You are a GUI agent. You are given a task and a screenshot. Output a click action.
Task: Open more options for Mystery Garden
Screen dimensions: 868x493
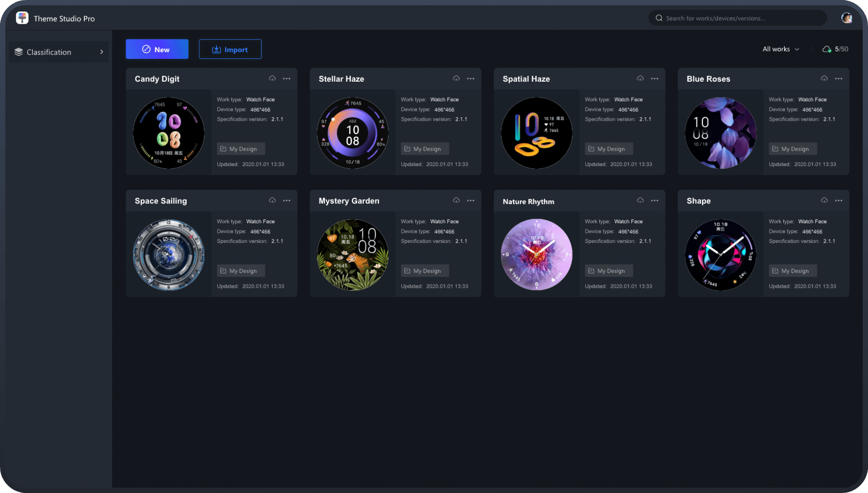pos(470,200)
